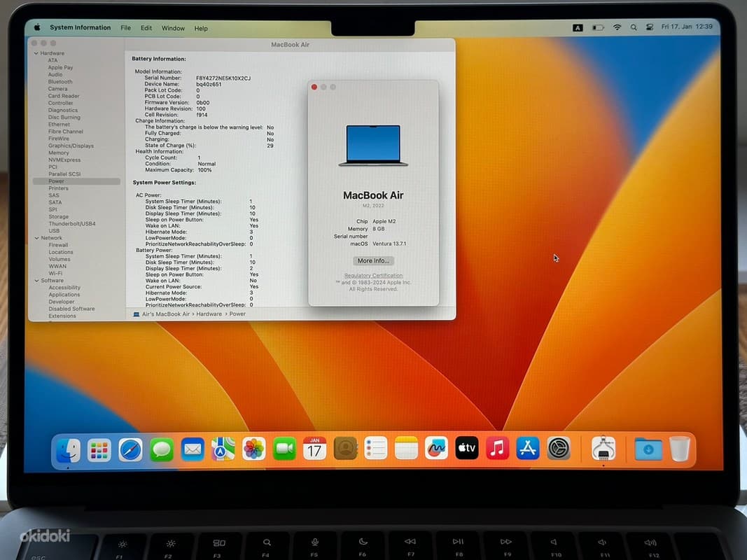
Task: Open the Trash in the Dock
Action: pyautogui.click(x=680, y=449)
